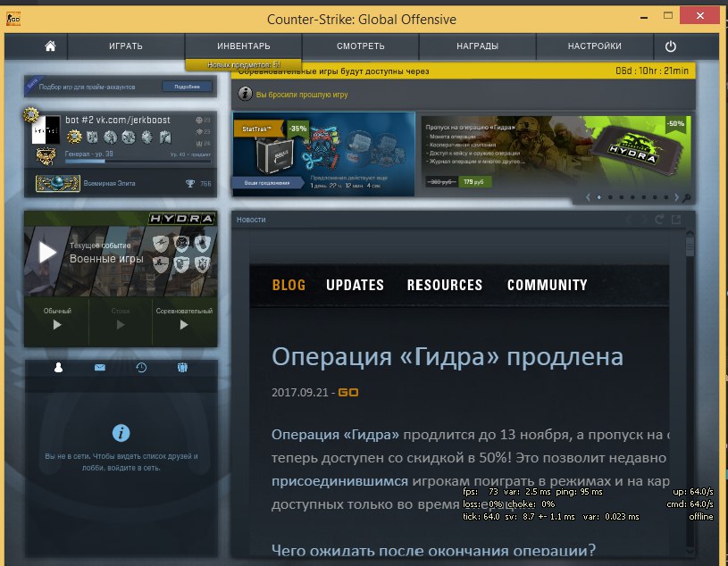The image size is (728, 566).
Task: Click the teacher commendation cap icon
Action: 199,132
